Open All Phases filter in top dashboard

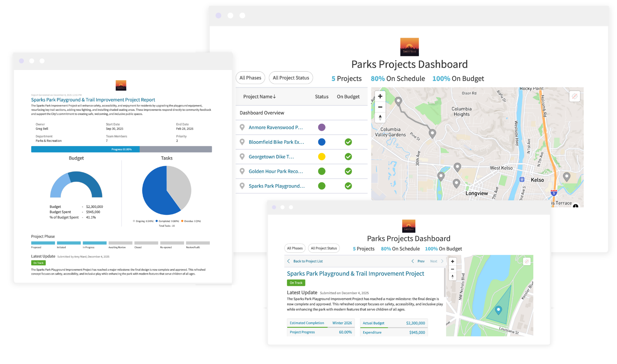[250, 78]
